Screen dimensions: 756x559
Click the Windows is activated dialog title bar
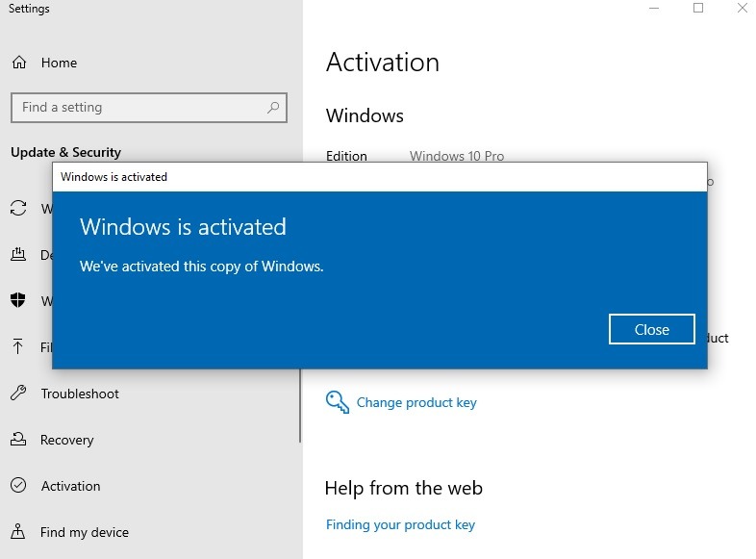(x=380, y=177)
